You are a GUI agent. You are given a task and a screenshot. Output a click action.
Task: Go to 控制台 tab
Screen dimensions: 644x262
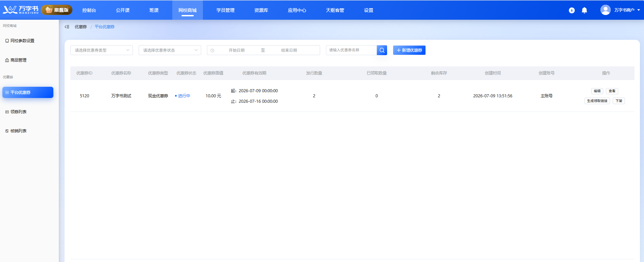click(x=89, y=10)
